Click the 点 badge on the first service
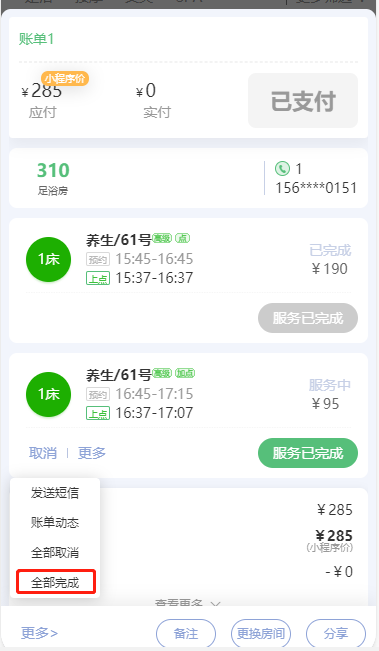 tap(183, 238)
